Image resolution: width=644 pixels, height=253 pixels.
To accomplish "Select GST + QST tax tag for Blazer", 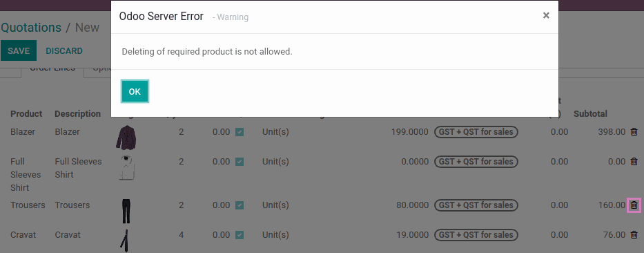I will point(476,132).
